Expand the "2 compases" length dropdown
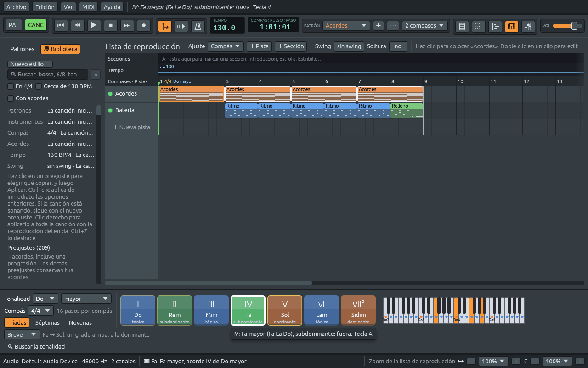 (x=425, y=26)
